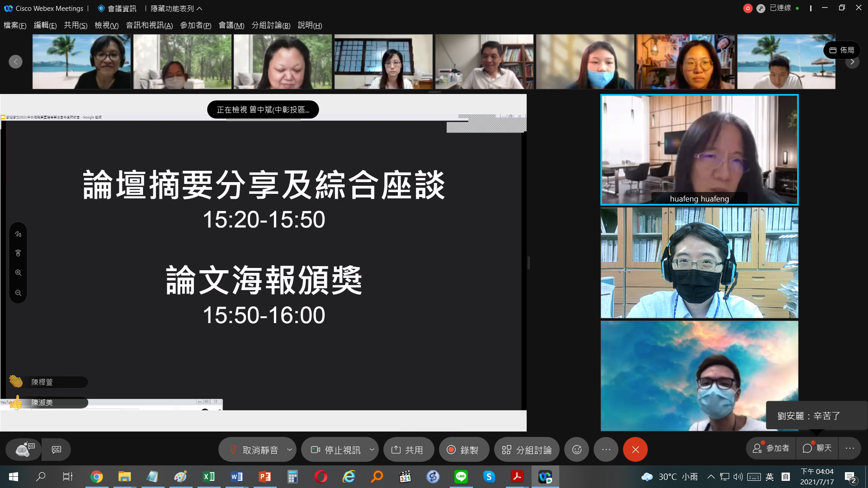Select the headset man video tile

click(699, 263)
